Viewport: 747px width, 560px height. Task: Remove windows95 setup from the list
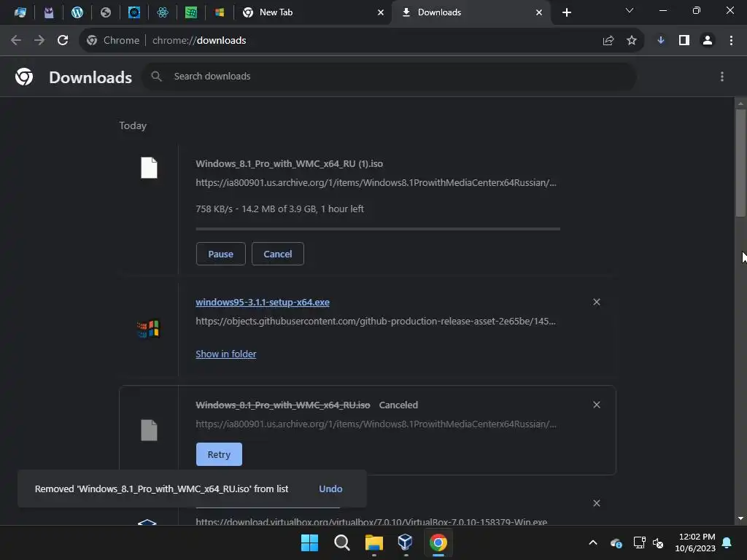click(597, 302)
